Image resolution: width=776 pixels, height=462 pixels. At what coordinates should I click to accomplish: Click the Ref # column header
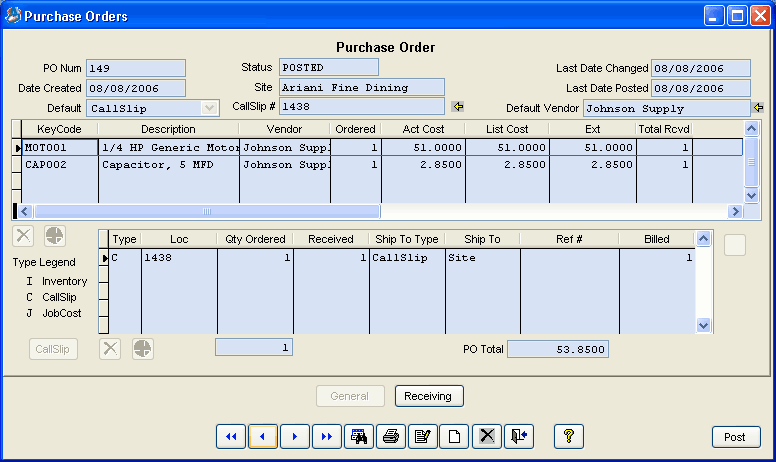(569, 239)
